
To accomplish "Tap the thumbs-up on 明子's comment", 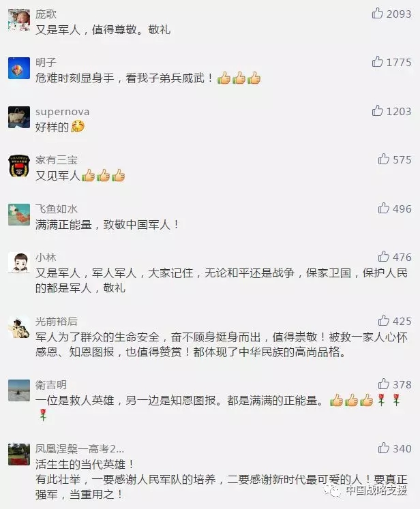I will point(377,61).
